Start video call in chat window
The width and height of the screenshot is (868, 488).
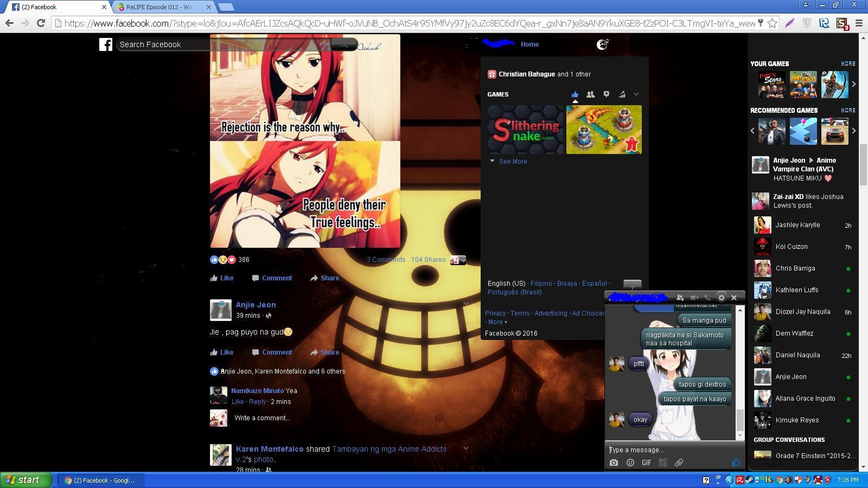coord(694,297)
